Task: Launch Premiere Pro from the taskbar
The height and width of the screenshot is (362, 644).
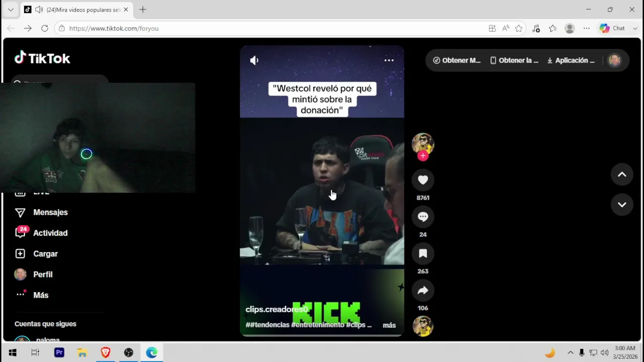Action: pyautogui.click(x=59, y=353)
